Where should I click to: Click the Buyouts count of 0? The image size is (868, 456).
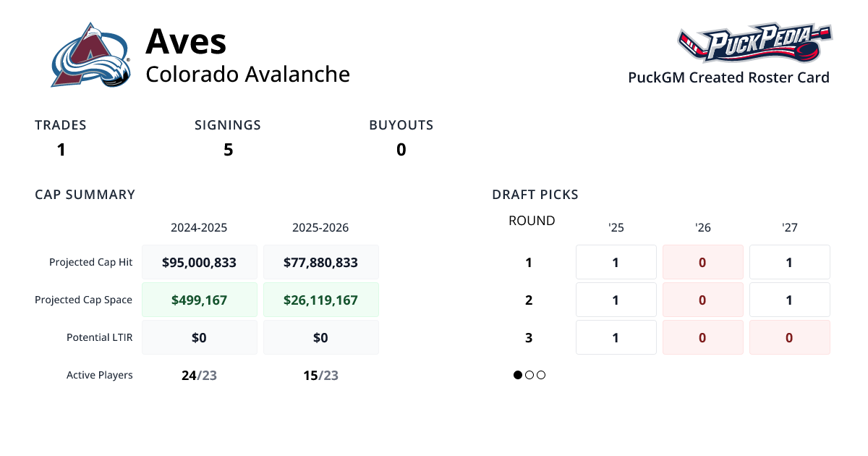tap(401, 150)
